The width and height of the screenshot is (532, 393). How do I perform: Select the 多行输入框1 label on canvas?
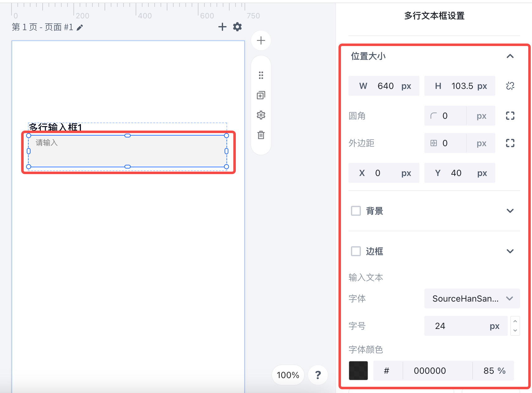point(55,127)
